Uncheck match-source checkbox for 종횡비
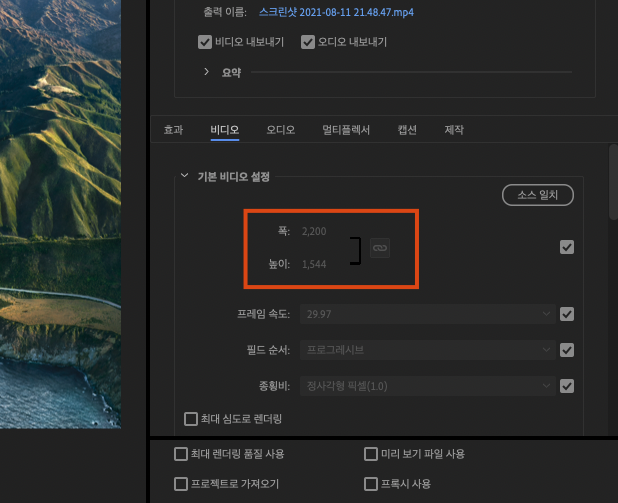This screenshot has height=503, width=618. click(567, 386)
